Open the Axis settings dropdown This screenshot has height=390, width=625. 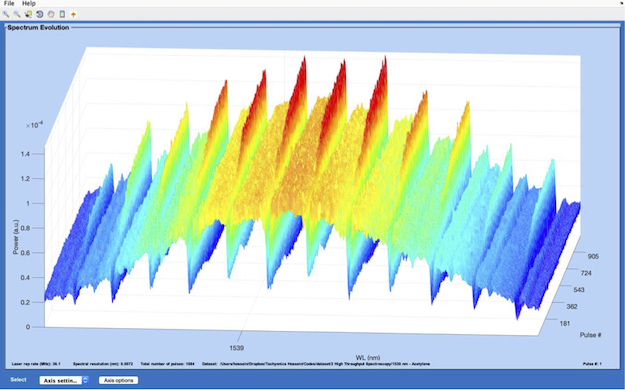tap(64, 380)
